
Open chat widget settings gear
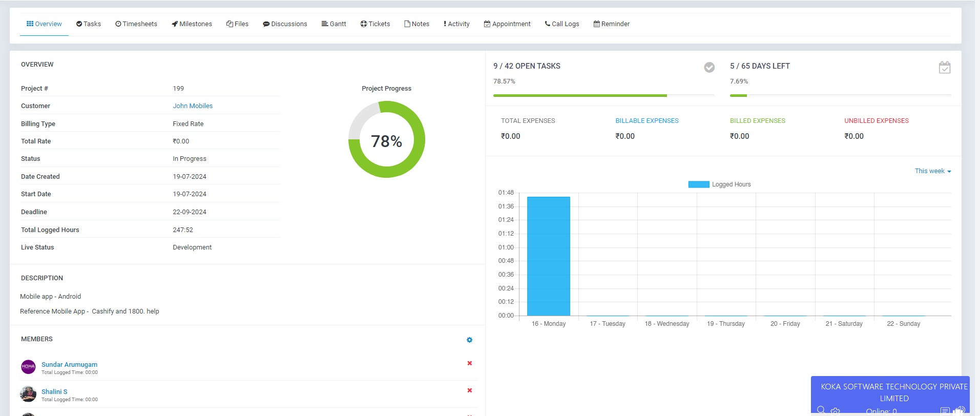pos(835,411)
